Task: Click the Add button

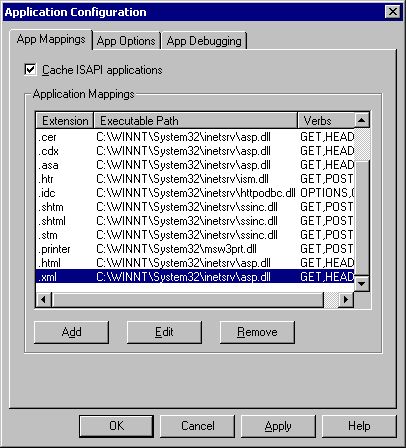Action: (x=71, y=332)
